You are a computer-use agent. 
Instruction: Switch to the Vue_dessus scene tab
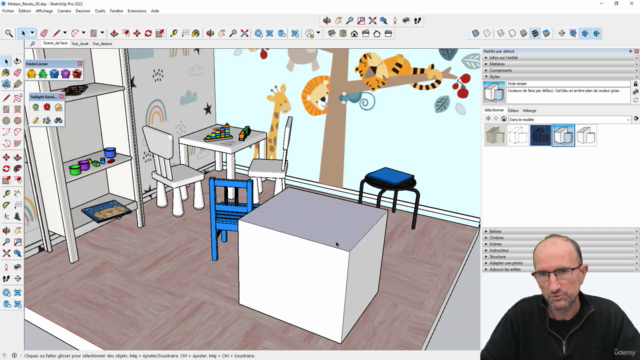[x=102, y=44]
